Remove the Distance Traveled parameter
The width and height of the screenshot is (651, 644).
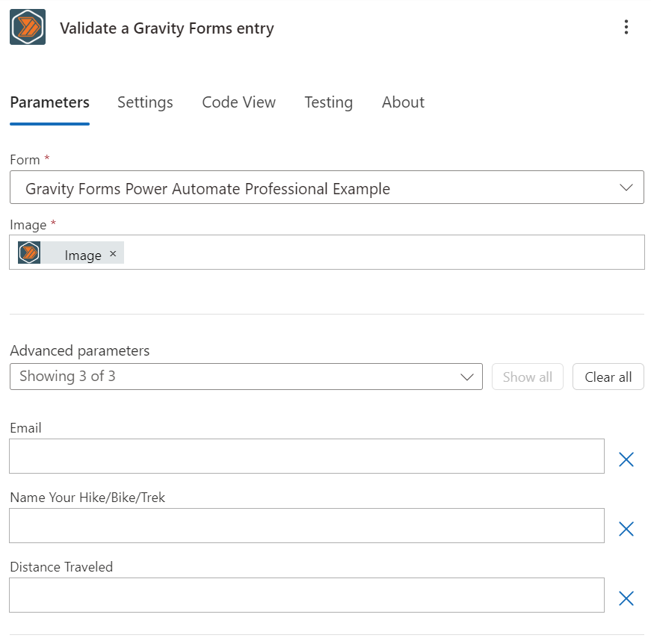pos(626,598)
